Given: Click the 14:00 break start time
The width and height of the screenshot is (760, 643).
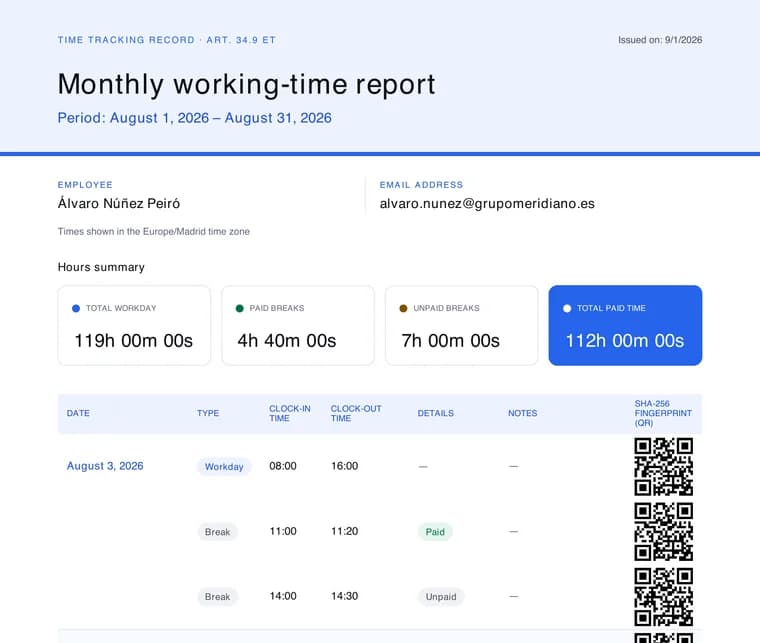Looking at the screenshot, I should (283, 596).
